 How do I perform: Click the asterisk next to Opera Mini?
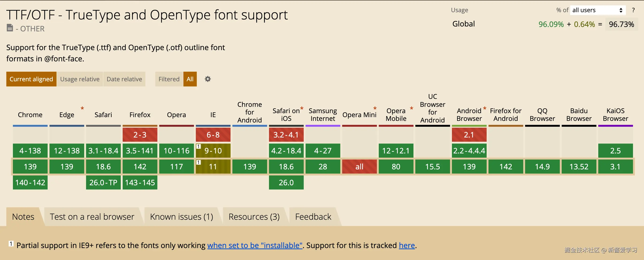pyautogui.click(x=375, y=108)
